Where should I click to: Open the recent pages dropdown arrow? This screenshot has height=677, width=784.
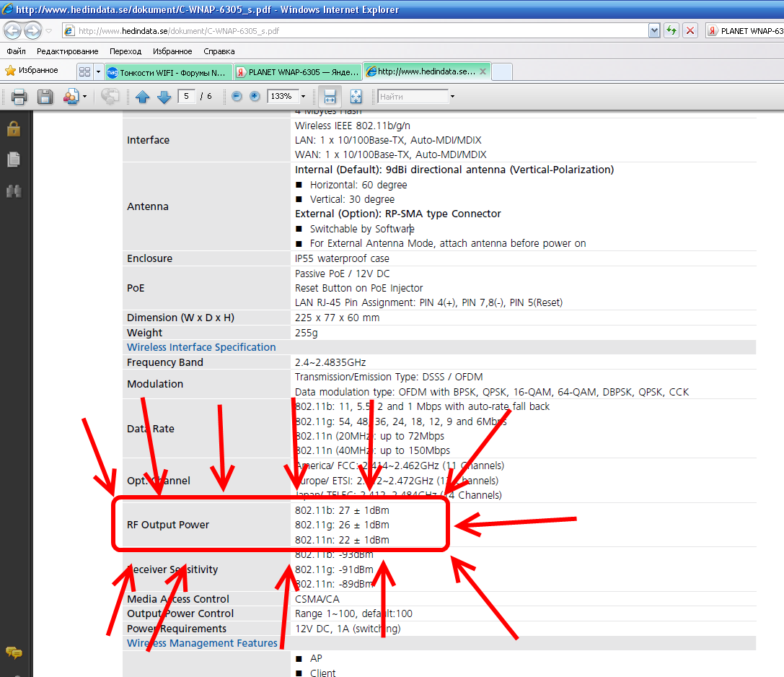(x=49, y=31)
